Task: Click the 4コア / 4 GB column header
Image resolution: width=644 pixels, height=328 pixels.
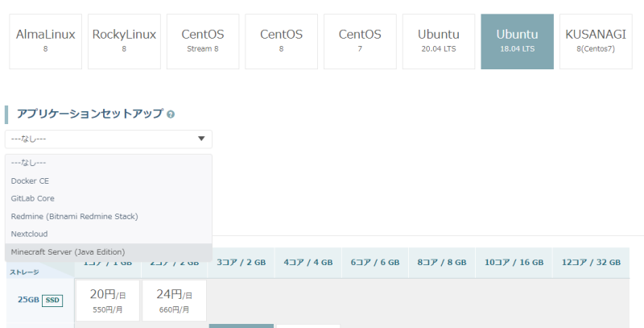Action: click(x=308, y=263)
